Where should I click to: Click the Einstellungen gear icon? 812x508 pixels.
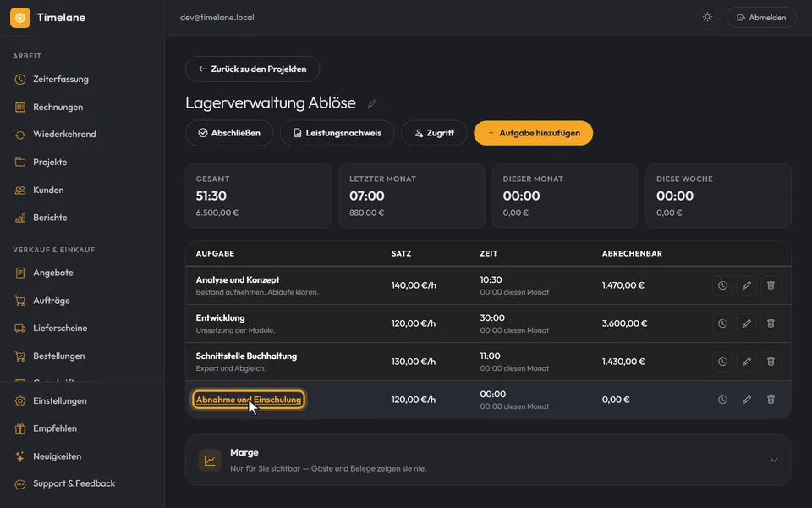click(20, 400)
